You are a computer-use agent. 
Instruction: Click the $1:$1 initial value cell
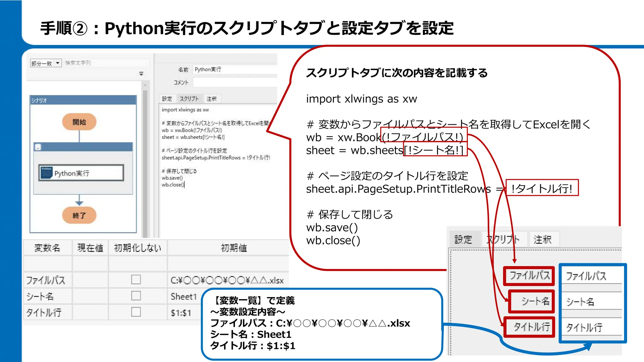[184, 313]
